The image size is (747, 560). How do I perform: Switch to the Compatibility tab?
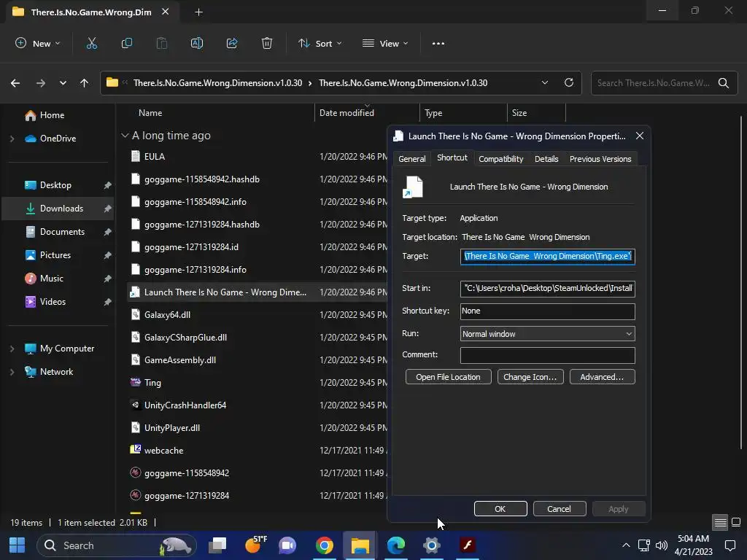click(500, 159)
